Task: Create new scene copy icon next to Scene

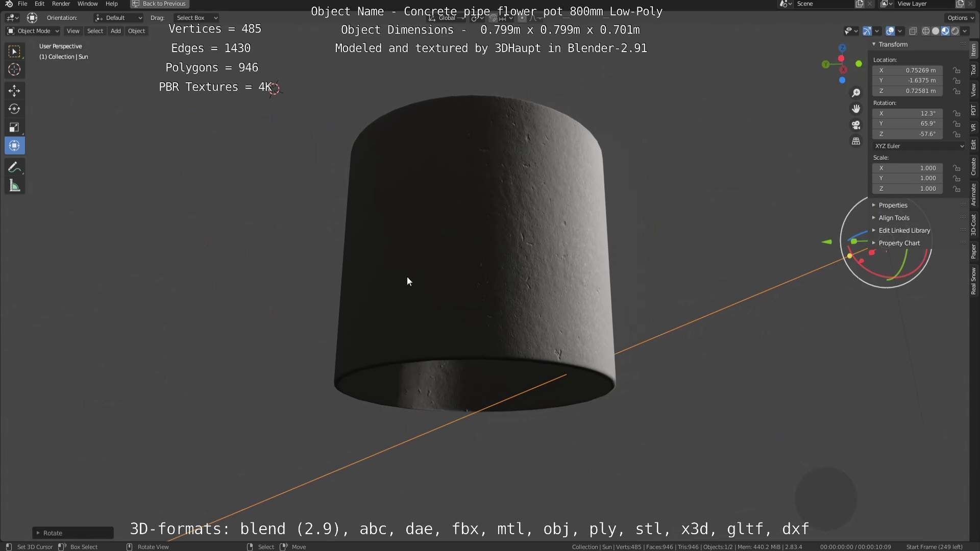Action: 860,4
